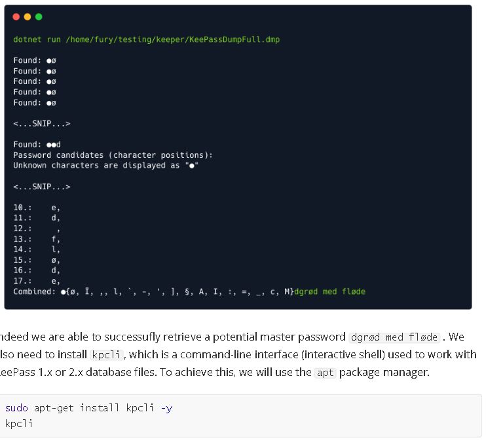Click the "sudo apt-get install kpcli -y" command
The height and width of the screenshot is (448, 503).
tap(89, 408)
